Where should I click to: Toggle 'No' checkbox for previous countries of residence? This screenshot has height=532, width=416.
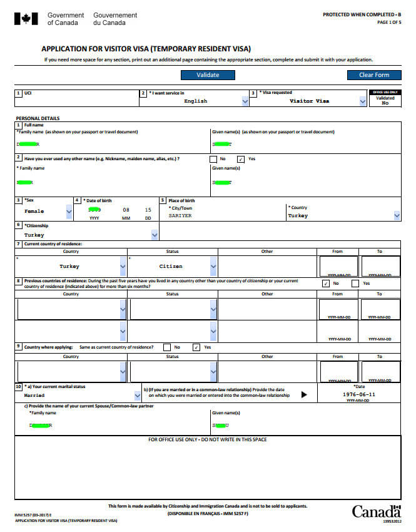click(325, 284)
